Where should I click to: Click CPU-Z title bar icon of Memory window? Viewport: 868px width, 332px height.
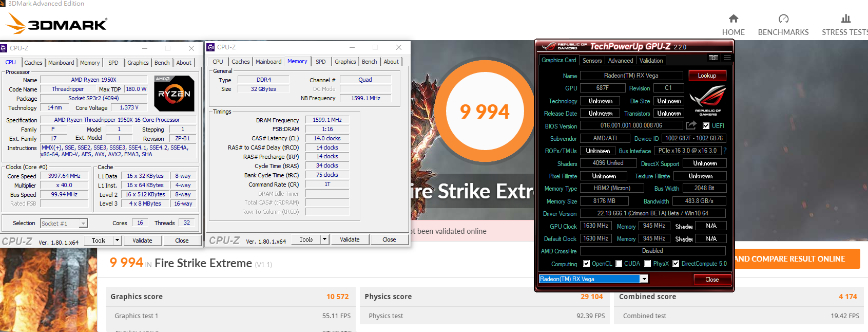(x=210, y=47)
